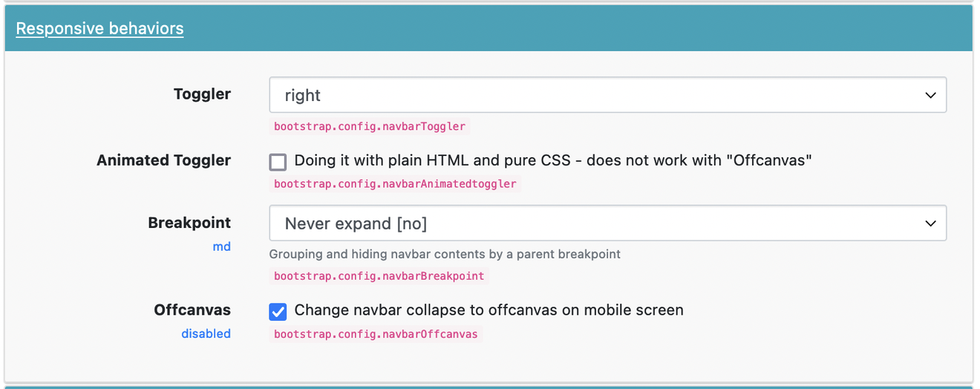980x389 pixels.
Task: Enable the Animated Toggler checkbox
Action: click(278, 162)
